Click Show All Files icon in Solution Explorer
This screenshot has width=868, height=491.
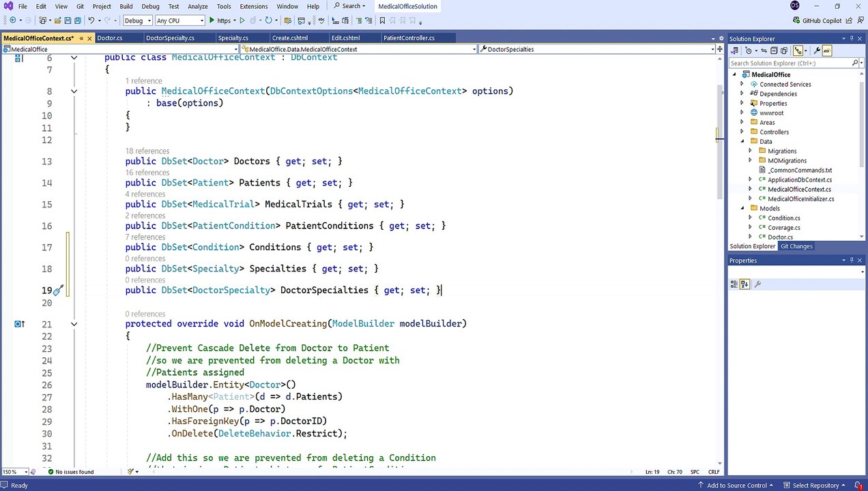pos(784,50)
